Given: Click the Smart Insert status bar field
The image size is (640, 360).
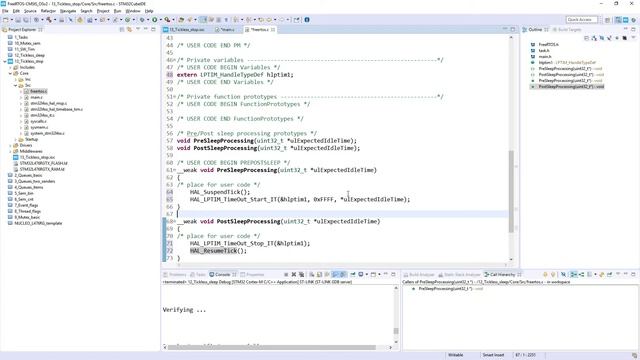Looking at the screenshot, I should pyautogui.click(x=493, y=356).
